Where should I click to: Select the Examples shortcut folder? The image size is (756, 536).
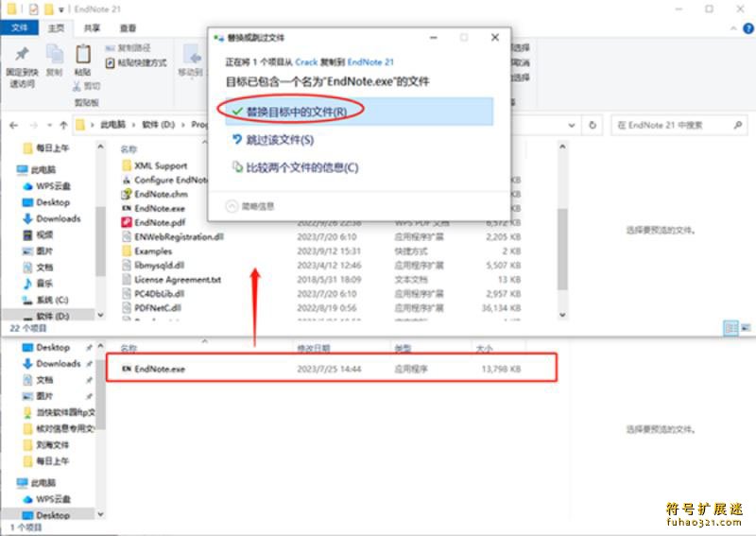[147, 251]
